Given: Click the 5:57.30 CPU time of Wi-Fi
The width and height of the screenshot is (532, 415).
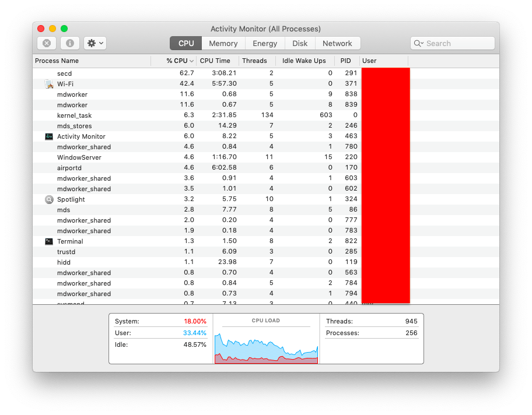Looking at the screenshot, I should click(x=224, y=84).
